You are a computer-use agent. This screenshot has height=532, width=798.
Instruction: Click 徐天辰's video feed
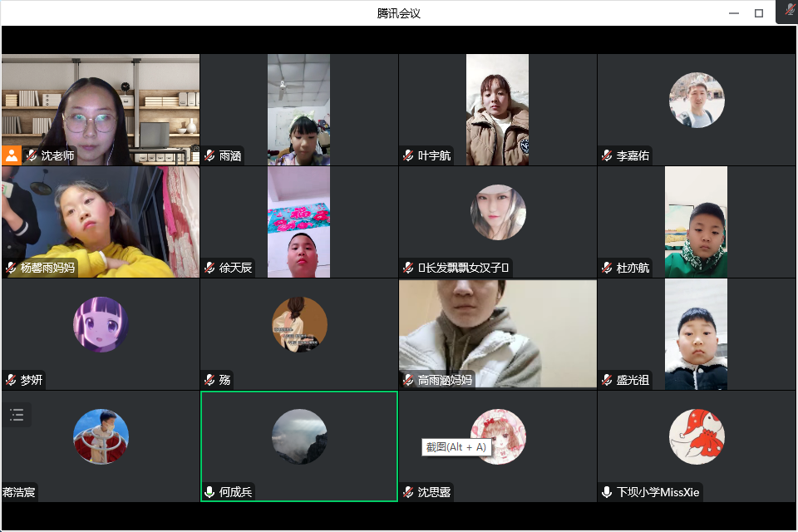(x=298, y=222)
